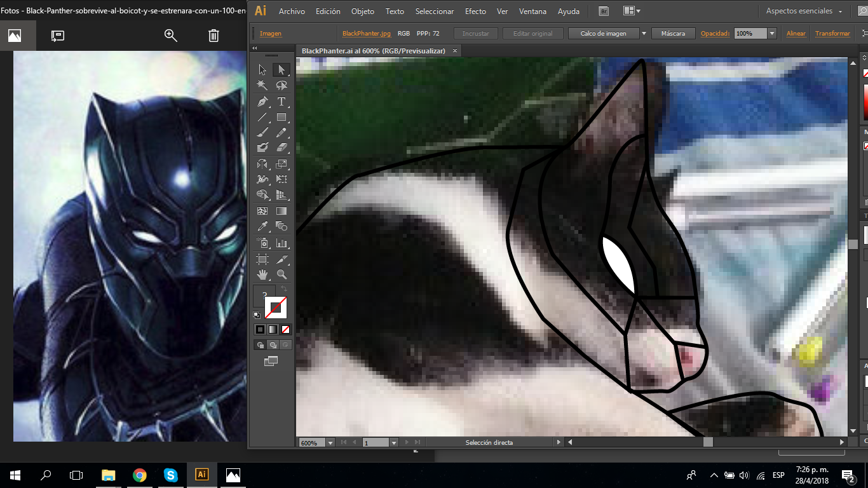The height and width of the screenshot is (488, 868).
Task: Select the Type tool
Action: tap(281, 102)
